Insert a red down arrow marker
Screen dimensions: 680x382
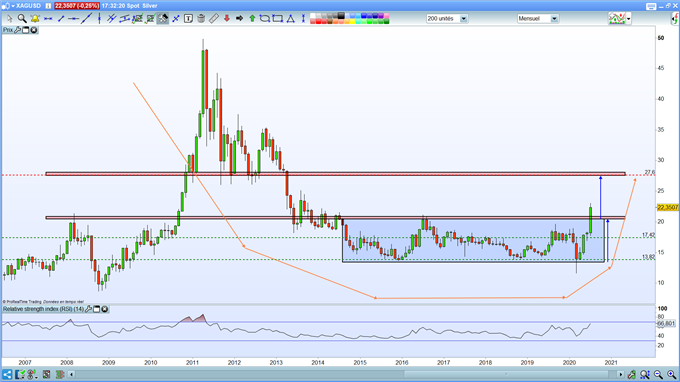pyautogui.click(x=226, y=19)
